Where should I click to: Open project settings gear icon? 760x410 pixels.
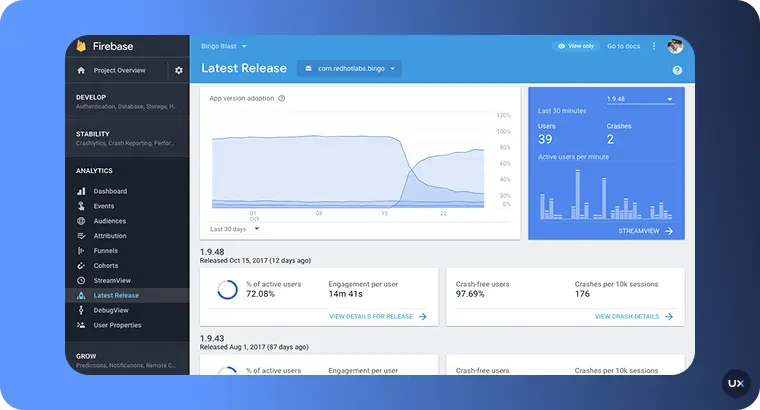click(179, 70)
